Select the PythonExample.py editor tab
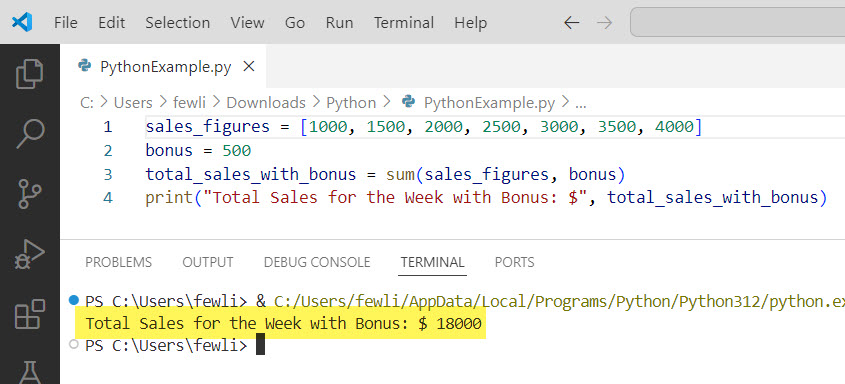This screenshot has width=845, height=384. (x=163, y=66)
